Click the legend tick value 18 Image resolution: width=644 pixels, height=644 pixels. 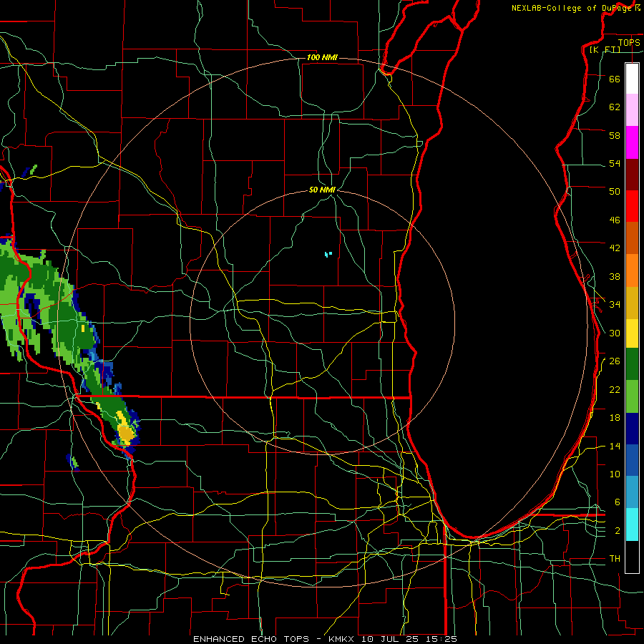[x=615, y=418]
